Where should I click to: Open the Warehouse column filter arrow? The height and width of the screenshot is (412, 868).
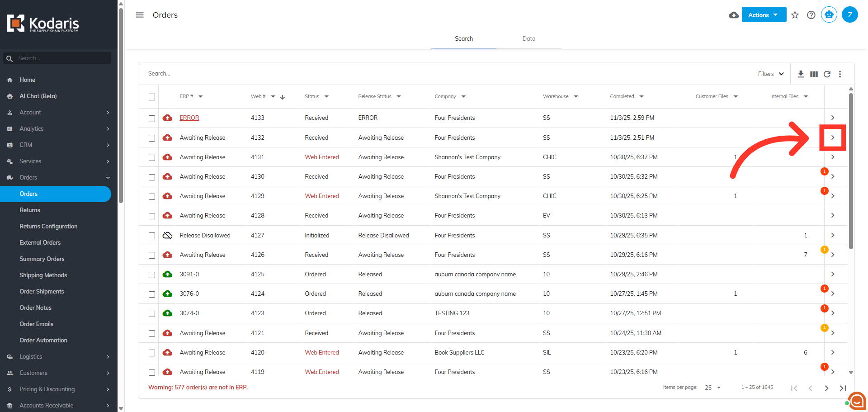[576, 96]
